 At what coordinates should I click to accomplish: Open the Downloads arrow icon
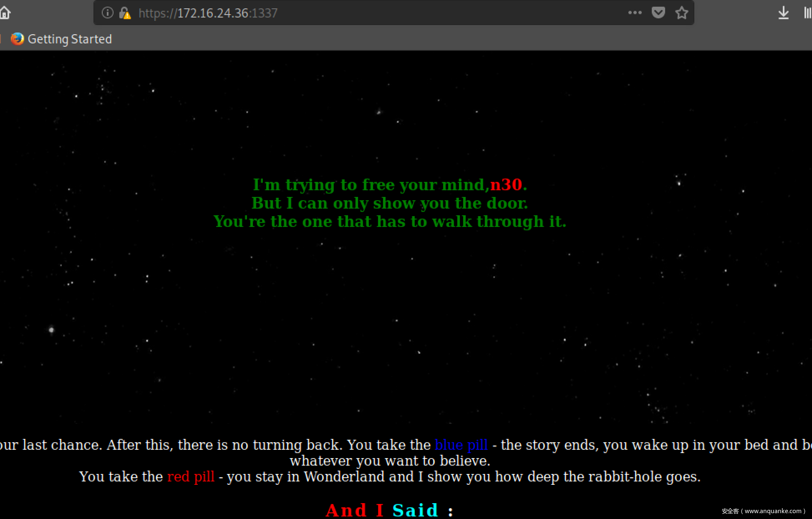(783, 13)
